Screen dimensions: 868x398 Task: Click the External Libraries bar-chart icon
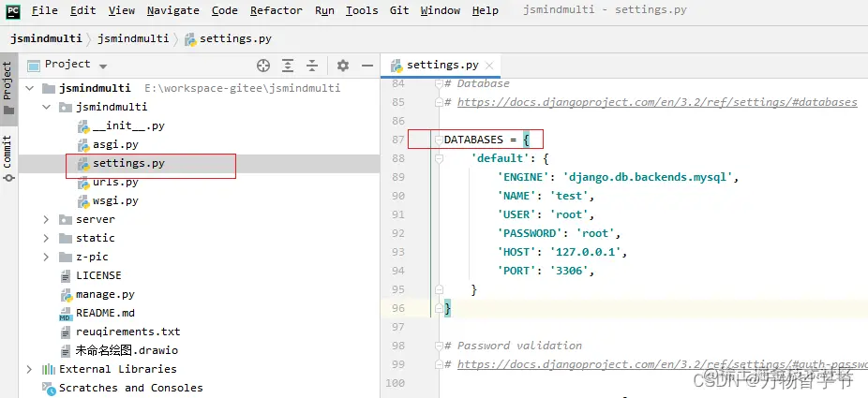pyautogui.click(x=49, y=369)
